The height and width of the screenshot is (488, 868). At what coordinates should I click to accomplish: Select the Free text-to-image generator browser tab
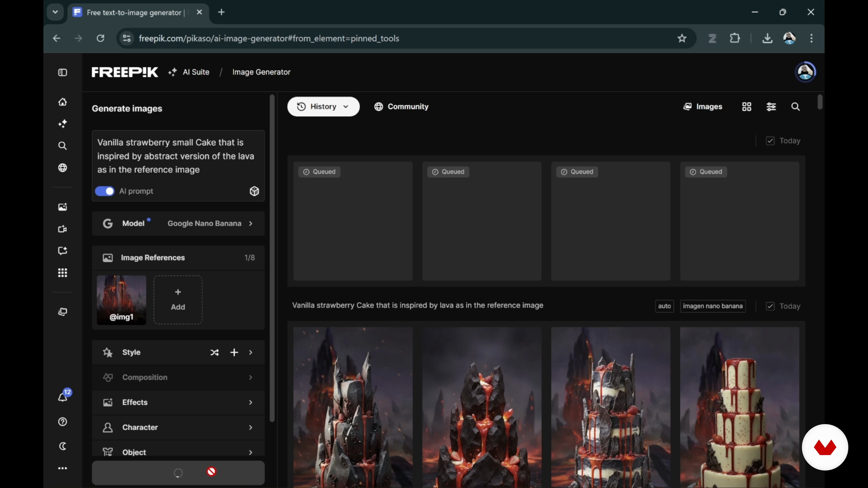coord(139,12)
